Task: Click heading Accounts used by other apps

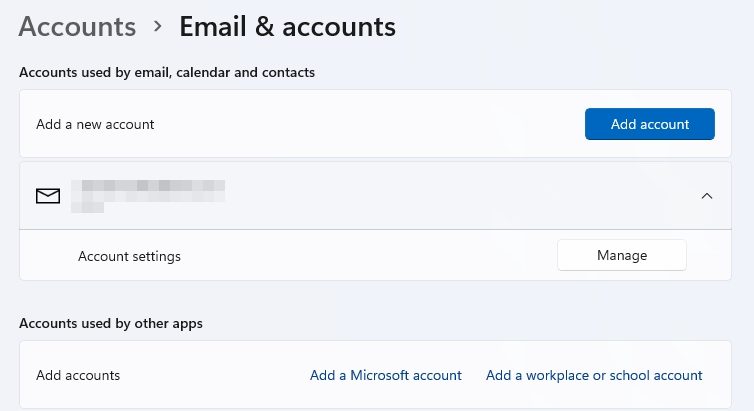Action: pos(111,323)
